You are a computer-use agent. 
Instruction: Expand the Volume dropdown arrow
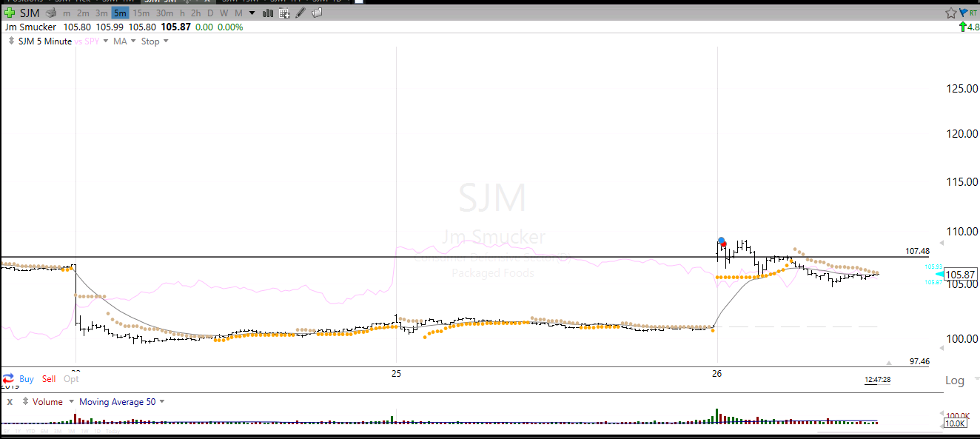point(72,402)
